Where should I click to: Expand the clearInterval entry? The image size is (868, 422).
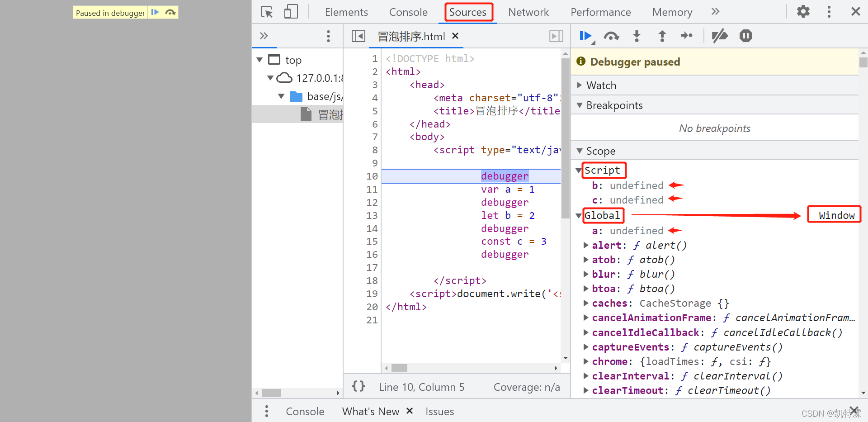click(x=586, y=376)
